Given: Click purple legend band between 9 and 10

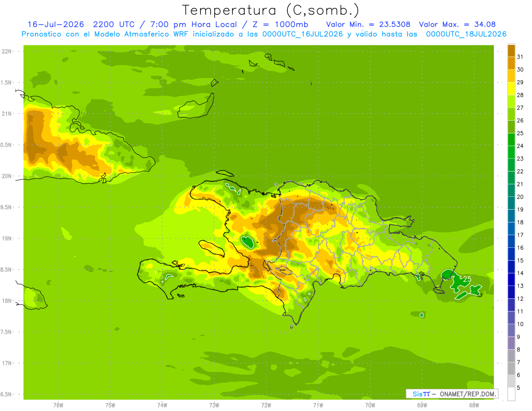Looking at the screenshot, I should (511, 330).
